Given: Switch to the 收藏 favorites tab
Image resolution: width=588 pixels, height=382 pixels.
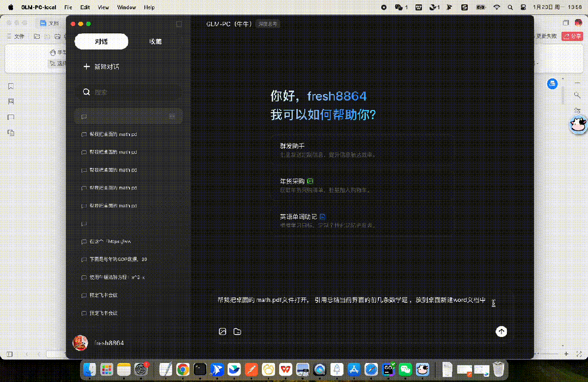Looking at the screenshot, I should click(155, 41).
